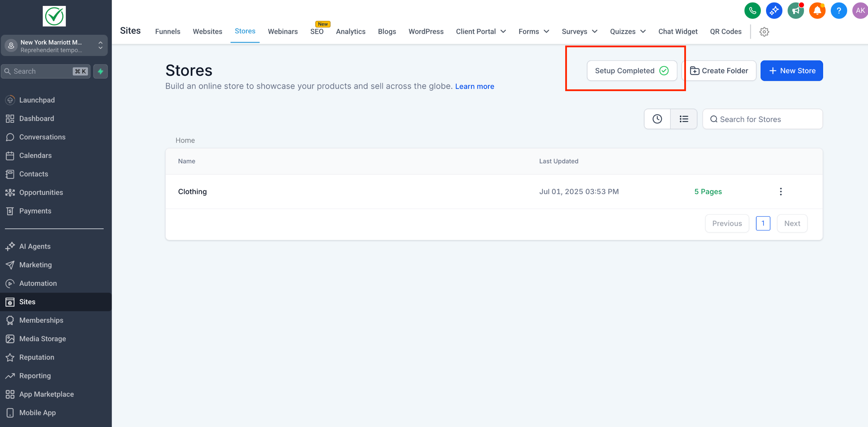The width and height of the screenshot is (868, 427).
Task: Open the New York Marriott account switcher
Action: 54,46
